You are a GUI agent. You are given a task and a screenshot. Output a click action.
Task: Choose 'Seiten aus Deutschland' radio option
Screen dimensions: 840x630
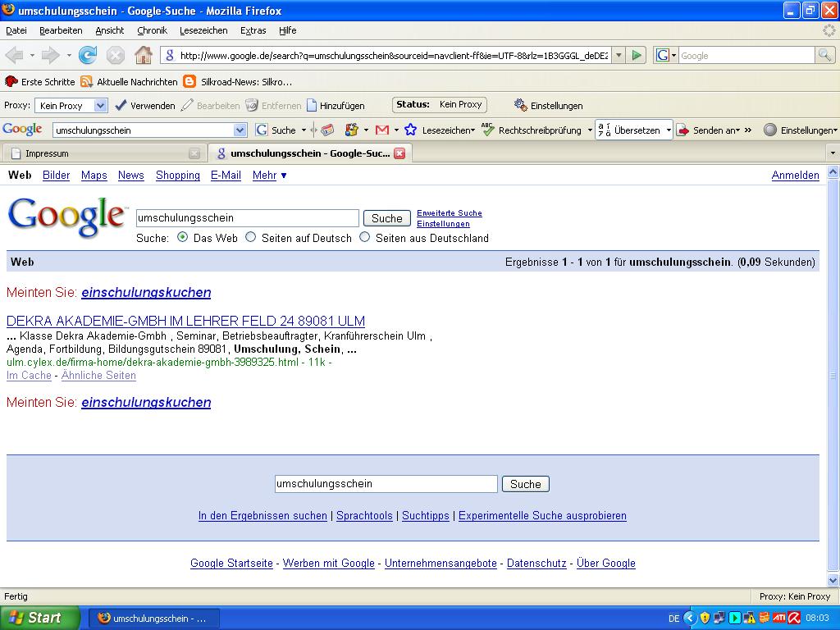[x=365, y=237]
